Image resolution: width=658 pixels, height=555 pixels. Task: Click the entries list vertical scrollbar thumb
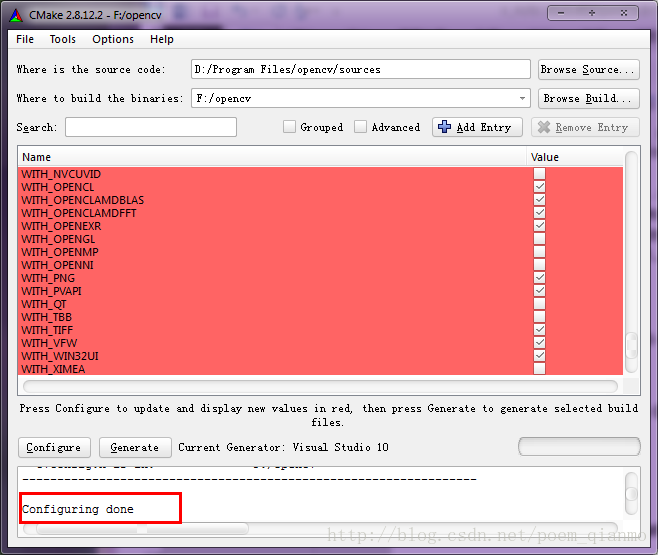pos(631,345)
